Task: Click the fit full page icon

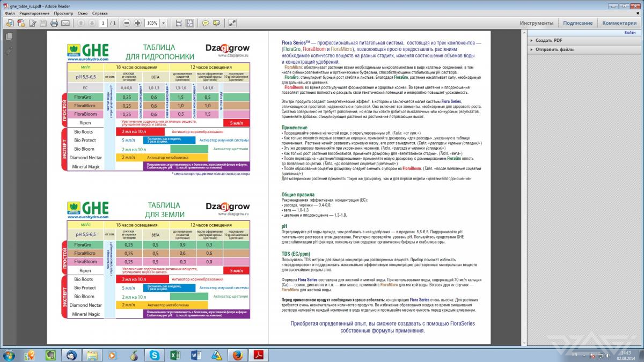Action: (189, 23)
